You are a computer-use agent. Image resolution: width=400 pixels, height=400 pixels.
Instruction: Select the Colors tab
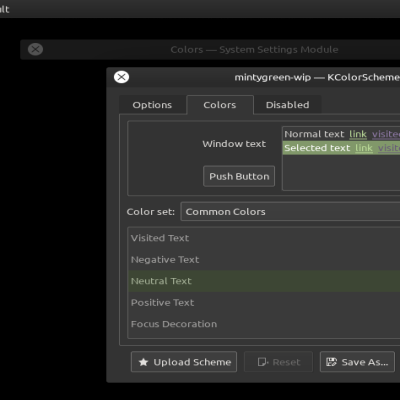tap(220, 105)
